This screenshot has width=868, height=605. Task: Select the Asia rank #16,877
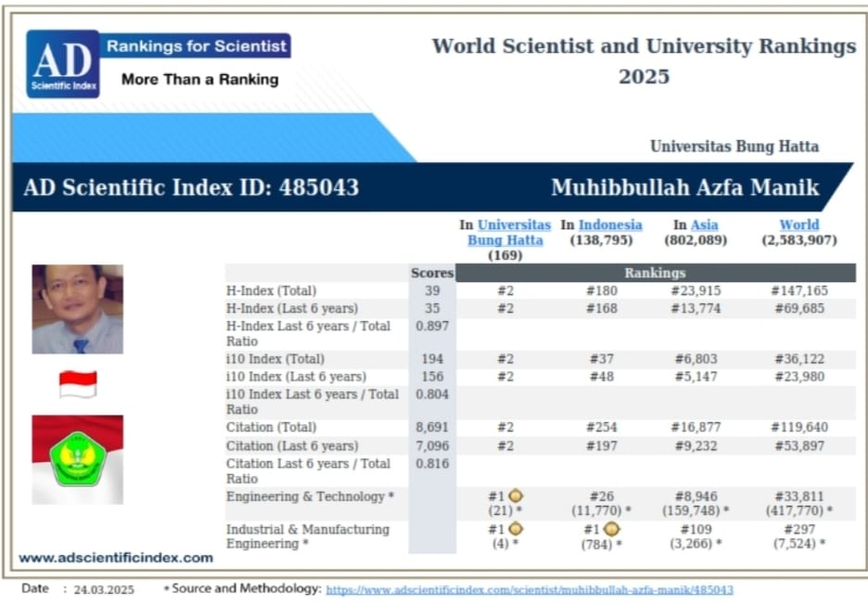coord(696,427)
